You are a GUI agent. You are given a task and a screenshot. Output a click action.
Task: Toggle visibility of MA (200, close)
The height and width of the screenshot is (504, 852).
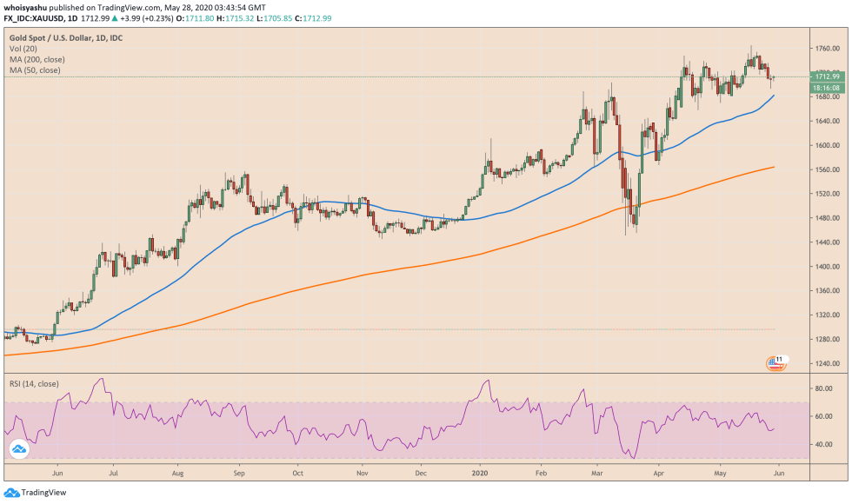tap(37, 61)
